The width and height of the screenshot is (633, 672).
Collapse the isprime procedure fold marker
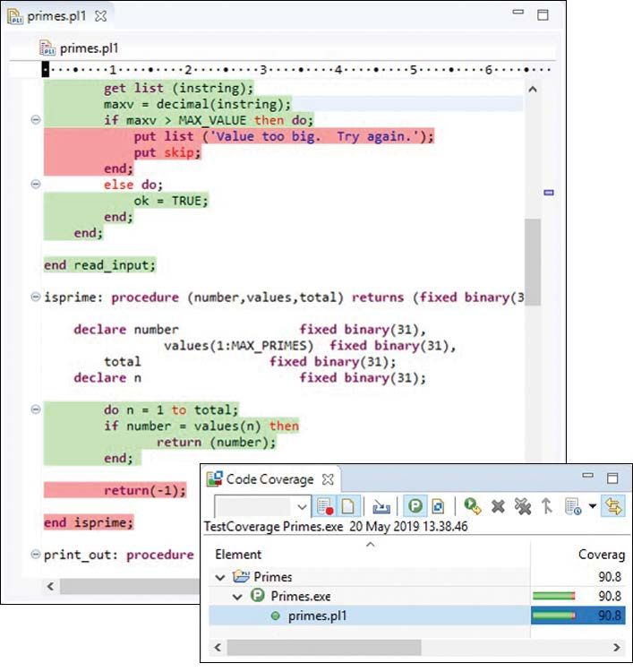[x=36, y=297]
